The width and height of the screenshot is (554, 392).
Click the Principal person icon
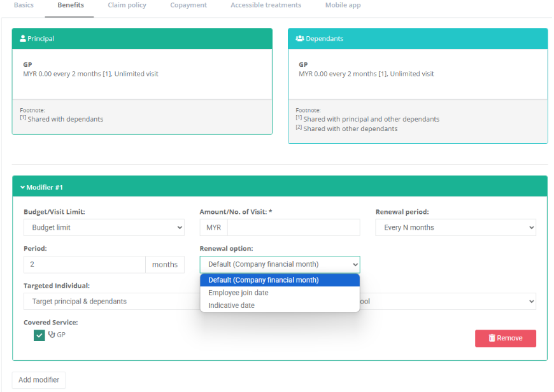23,39
